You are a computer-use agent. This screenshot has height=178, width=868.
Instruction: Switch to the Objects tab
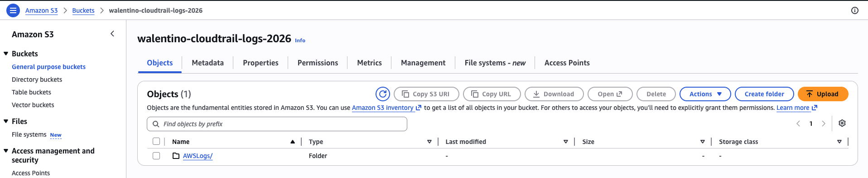160,63
